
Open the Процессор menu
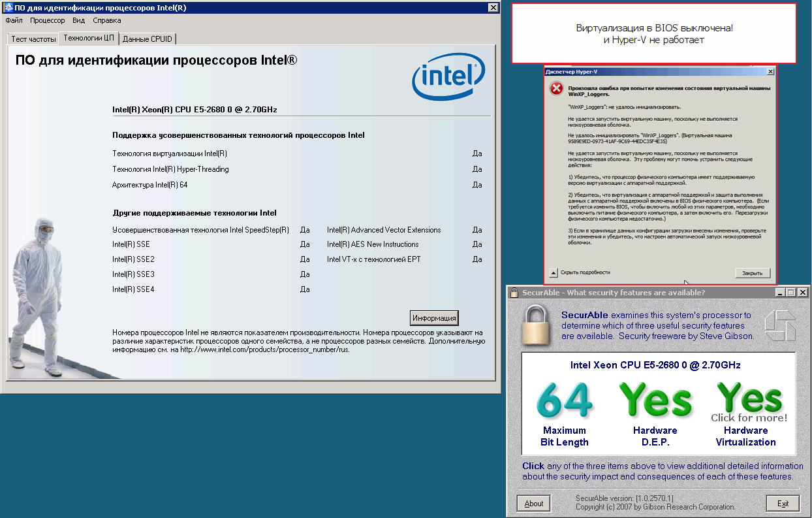[47, 20]
